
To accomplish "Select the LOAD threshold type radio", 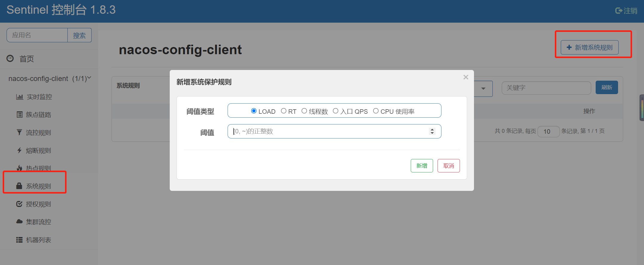I will click(254, 111).
